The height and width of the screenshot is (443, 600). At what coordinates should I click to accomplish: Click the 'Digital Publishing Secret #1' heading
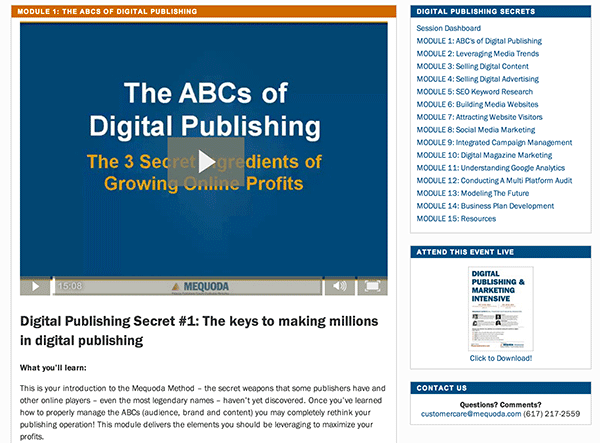(199, 331)
